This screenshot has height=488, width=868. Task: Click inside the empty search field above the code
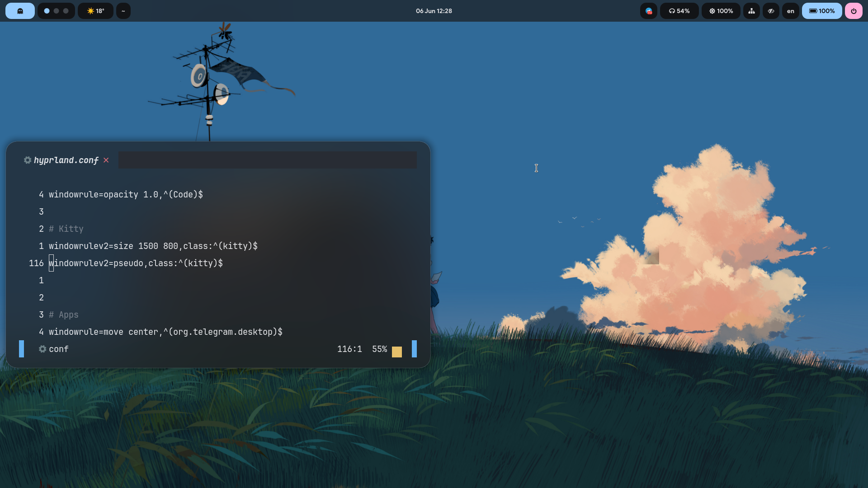[x=267, y=160]
